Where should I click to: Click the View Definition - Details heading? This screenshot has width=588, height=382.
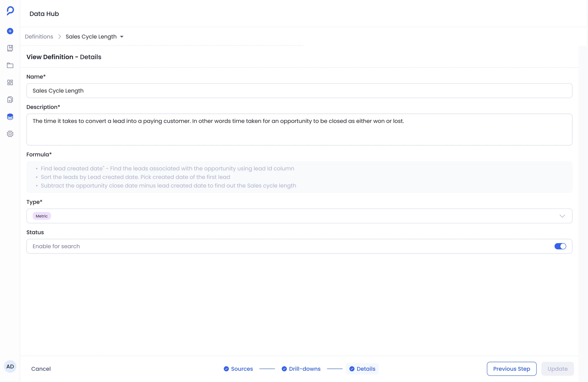tap(64, 57)
